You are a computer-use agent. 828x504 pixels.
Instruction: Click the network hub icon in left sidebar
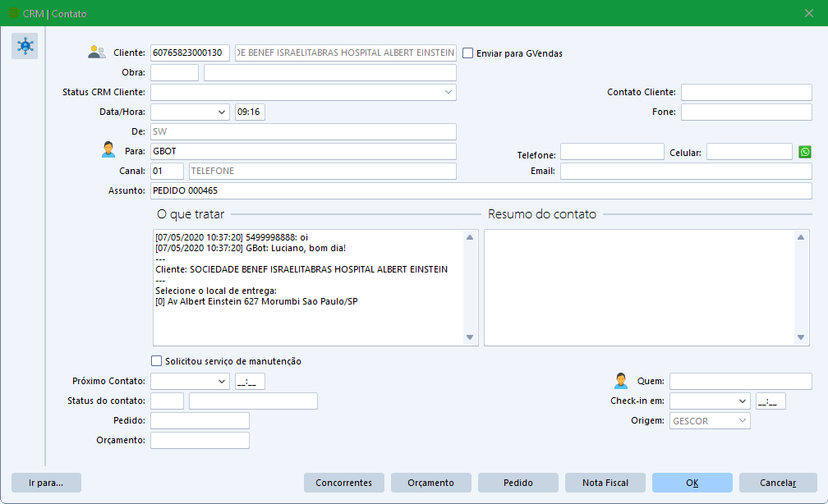click(25, 47)
